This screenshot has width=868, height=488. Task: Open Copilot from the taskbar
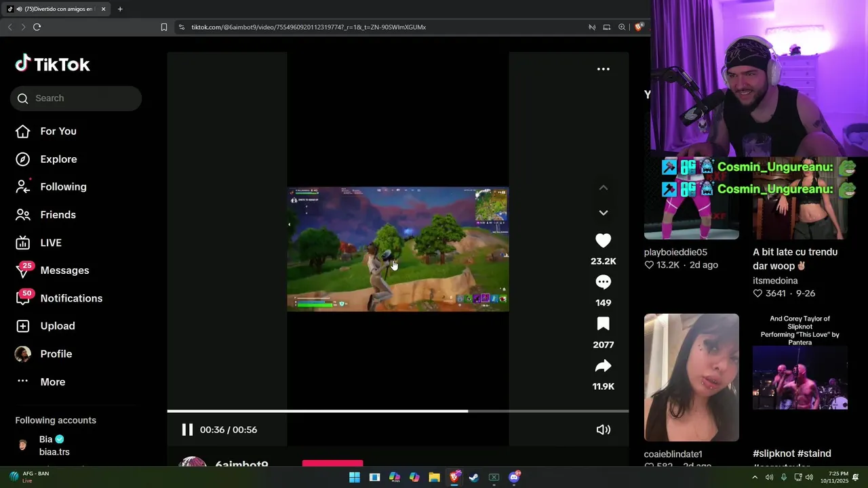(x=414, y=477)
